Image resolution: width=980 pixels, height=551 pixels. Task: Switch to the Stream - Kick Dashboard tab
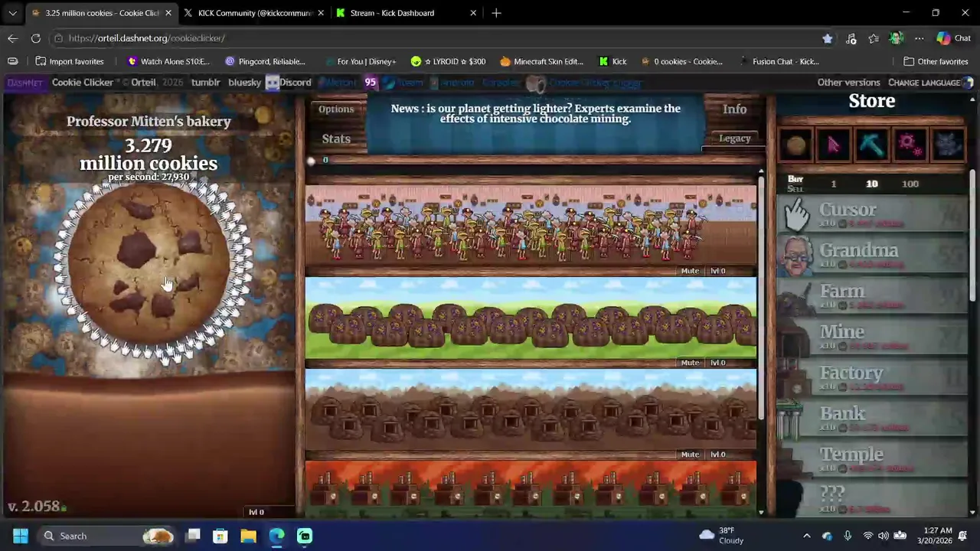[x=406, y=13]
